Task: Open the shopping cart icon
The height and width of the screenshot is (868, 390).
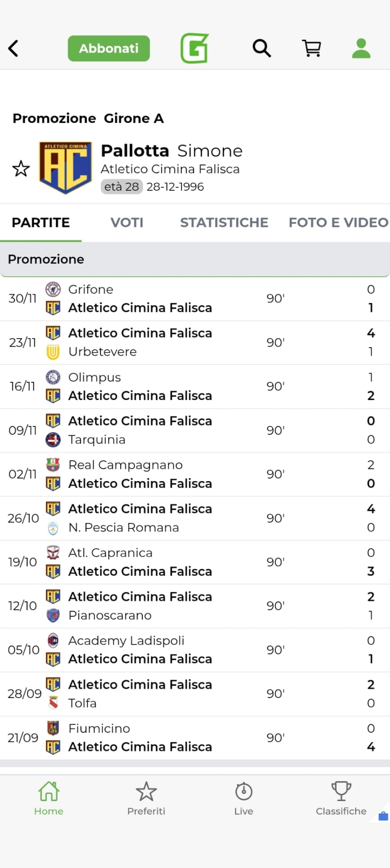Action: coord(311,48)
